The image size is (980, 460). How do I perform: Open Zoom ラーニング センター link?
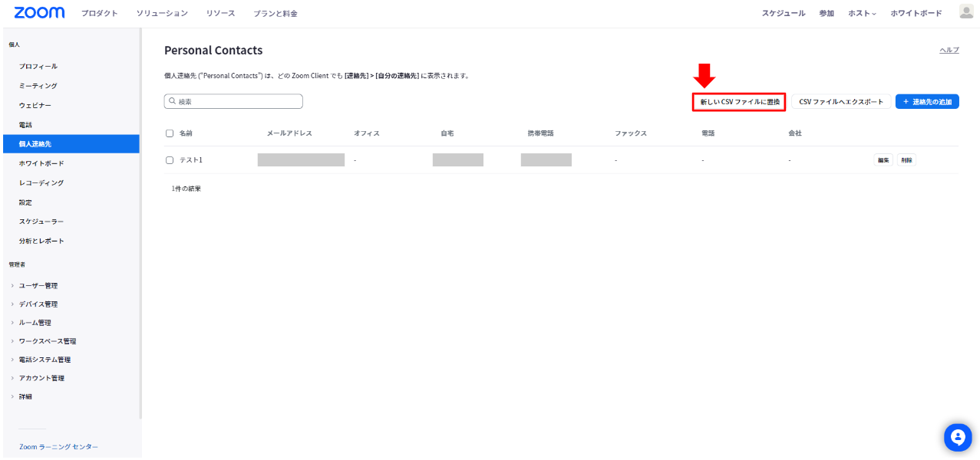[59, 446]
